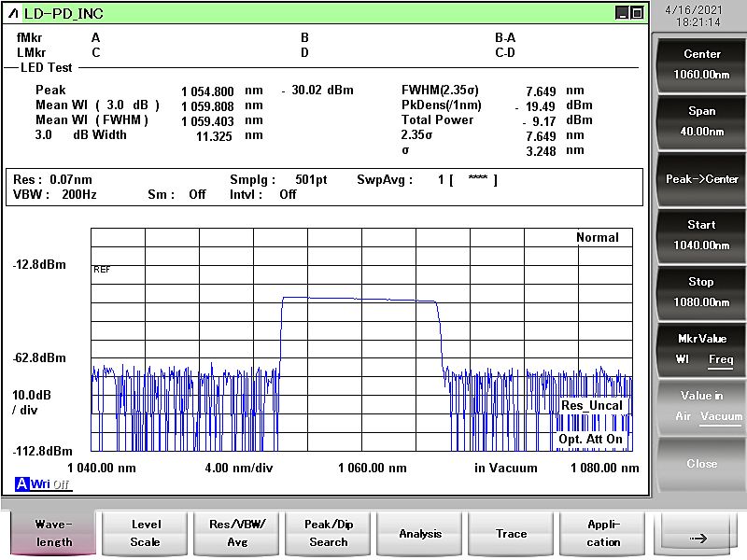The height and width of the screenshot is (560, 747).
Task: Open Peak/Dip Search menu
Action: tap(329, 534)
